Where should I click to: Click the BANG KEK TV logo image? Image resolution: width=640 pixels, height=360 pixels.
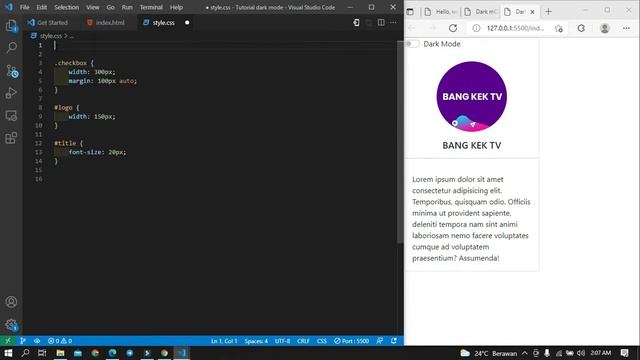coord(471,97)
